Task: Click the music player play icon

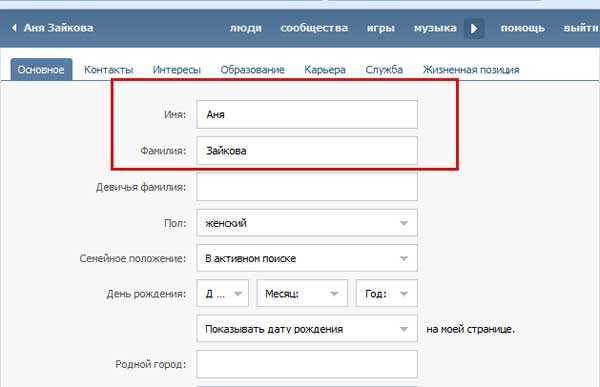Action: click(x=474, y=28)
